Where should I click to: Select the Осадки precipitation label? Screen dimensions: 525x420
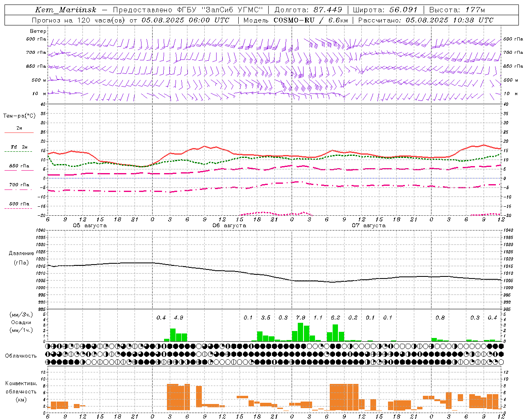[x=21, y=322]
